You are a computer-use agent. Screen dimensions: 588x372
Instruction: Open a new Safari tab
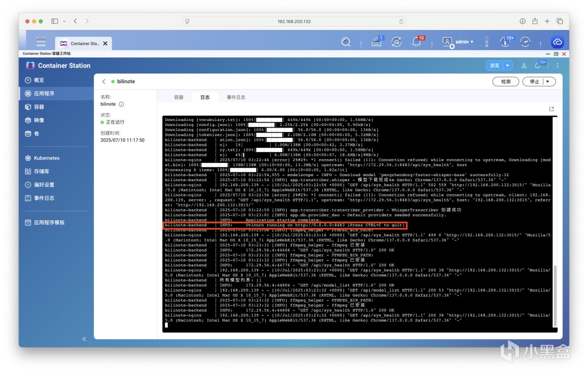547,21
